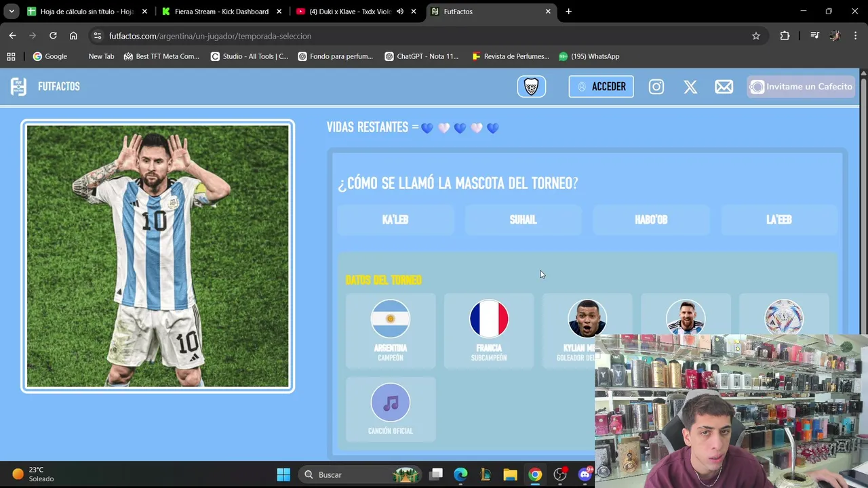Open the email envelope icon

[724, 87]
